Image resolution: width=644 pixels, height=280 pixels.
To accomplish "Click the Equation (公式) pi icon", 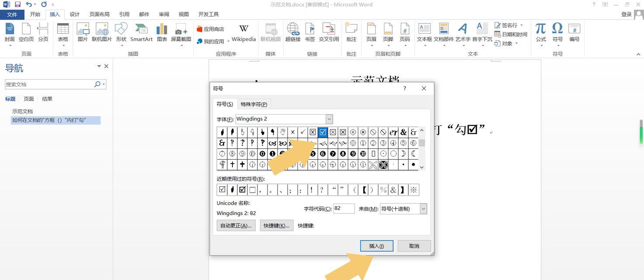I will [x=541, y=29].
